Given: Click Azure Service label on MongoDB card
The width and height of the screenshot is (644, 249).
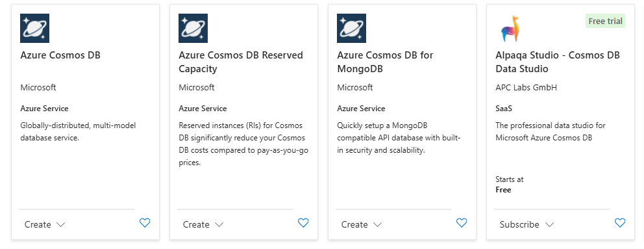Looking at the screenshot, I should (361, 109).
